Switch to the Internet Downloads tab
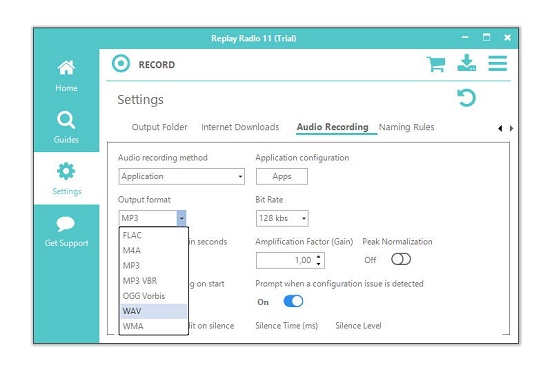Viewport: 550px width, 376px height. [240, 127]
